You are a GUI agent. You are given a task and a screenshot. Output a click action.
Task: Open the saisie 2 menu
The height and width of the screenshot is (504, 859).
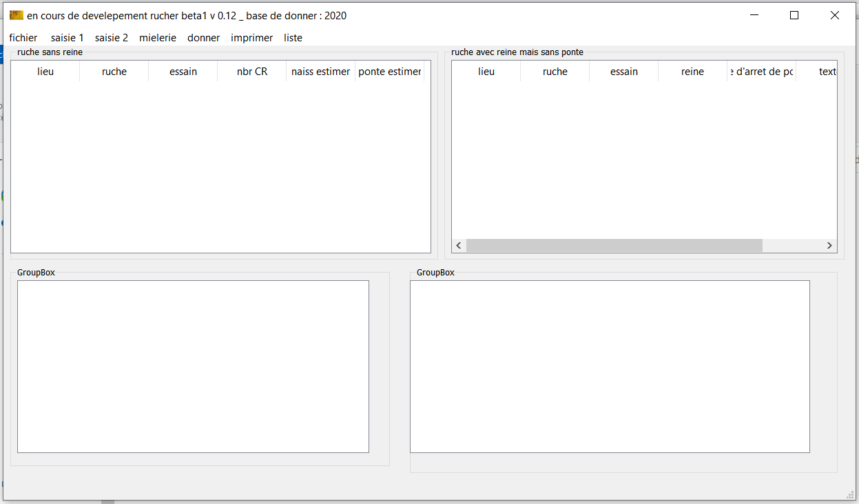pos(112,38)
